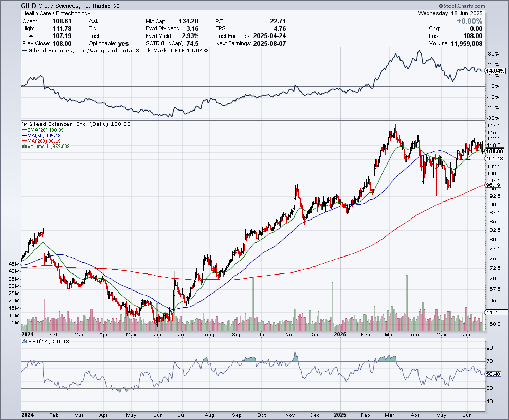Image resolution: width=509 pixels, height=420 pixels.
Task: Click the Health Care / Biotechnology sector text
Action: click(x=57, y=14)
